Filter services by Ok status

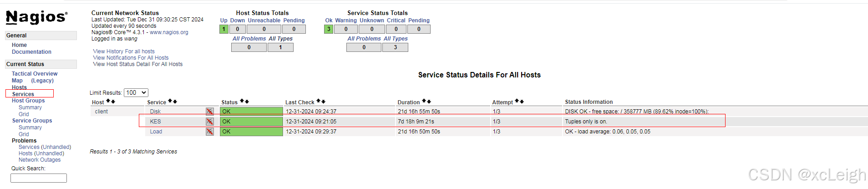pos(329,20)
